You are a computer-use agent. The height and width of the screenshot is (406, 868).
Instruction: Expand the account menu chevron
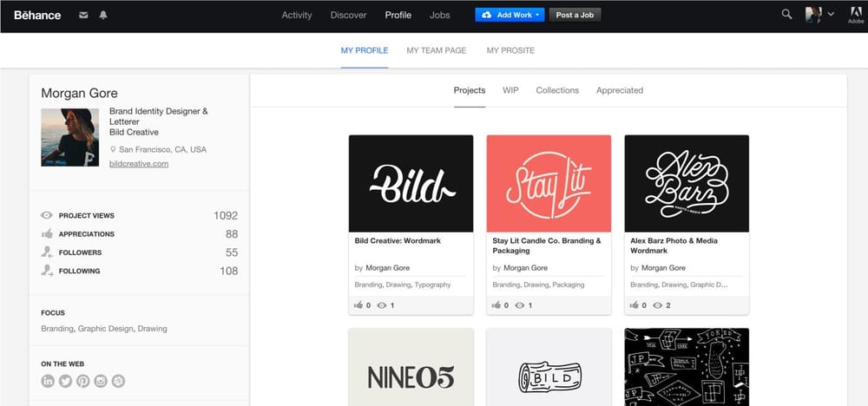pos(831,15)
